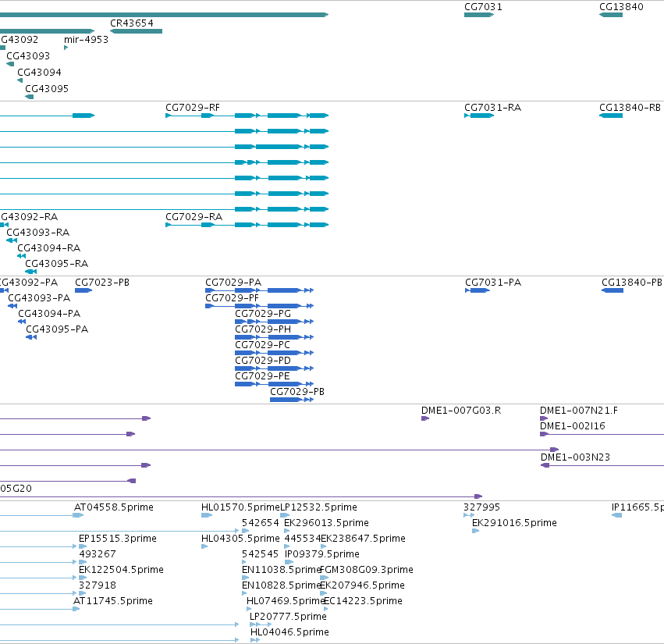Open the CG7031-PA protein feature

(478, 290)
